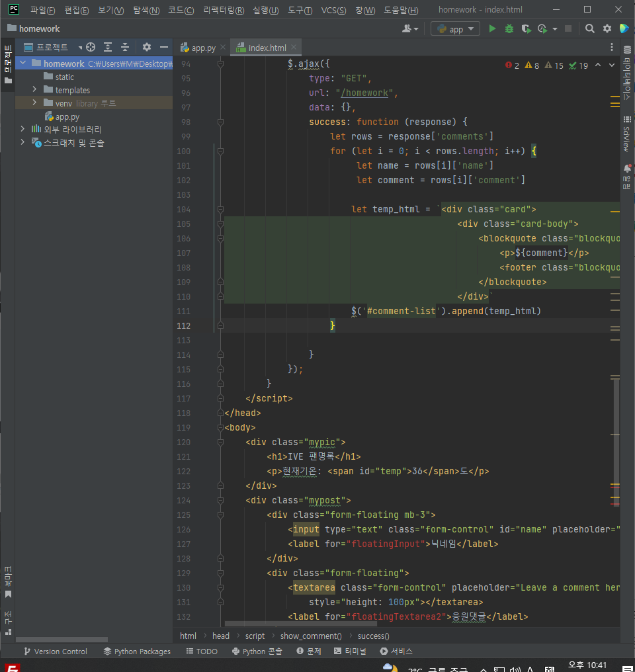Fold the body tag at line 119
The image size is (635, 672).
[220, 427]
